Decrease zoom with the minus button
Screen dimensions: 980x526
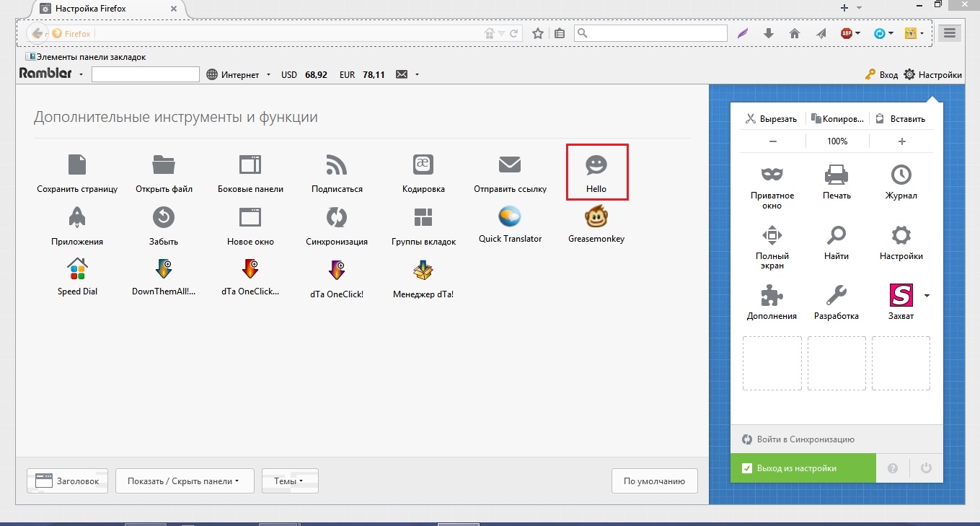point(773,141)
